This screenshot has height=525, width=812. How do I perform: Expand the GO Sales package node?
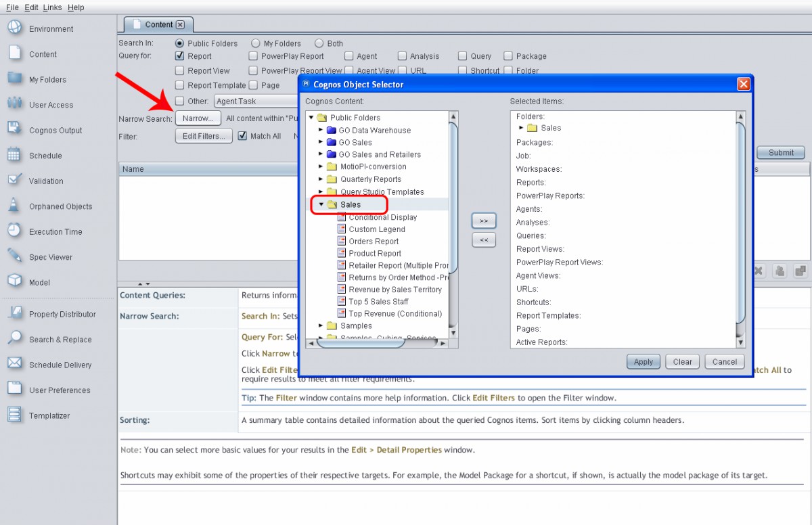[x=321, y=142]
